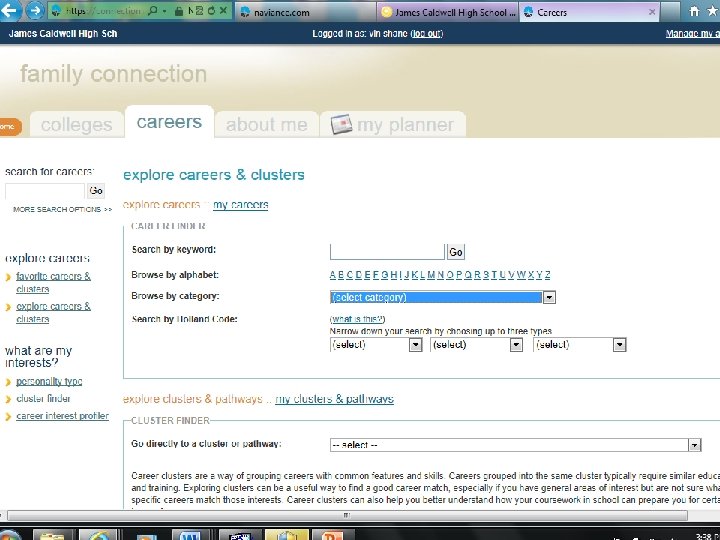Open the third Holland Code select dropdown
This screenshot has width=720, height=540.
click(619, 345)
